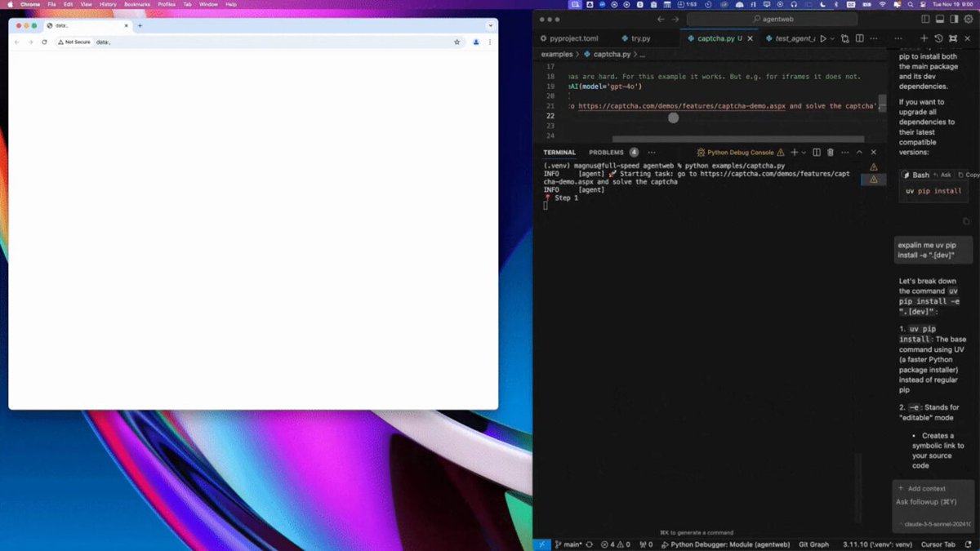The width and height of the screenshot is (980, 551).
Task: Switch to PROBLEMS panel tab
Action: tap(606, 152)
